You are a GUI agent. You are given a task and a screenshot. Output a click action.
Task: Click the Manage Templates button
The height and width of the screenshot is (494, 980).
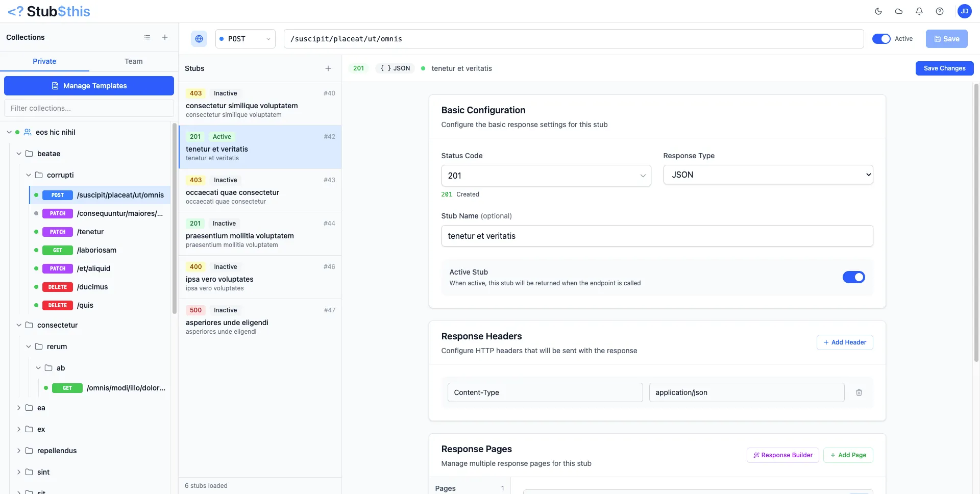click(89, 86)
